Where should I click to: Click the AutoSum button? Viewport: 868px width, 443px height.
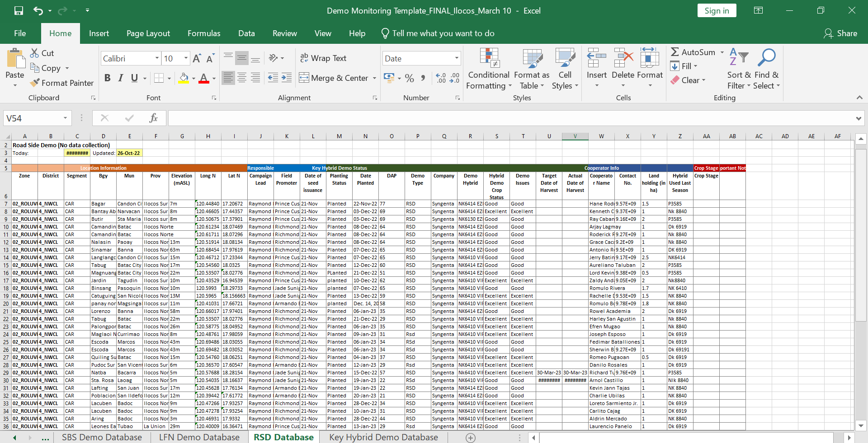click(x=693, y=52)
